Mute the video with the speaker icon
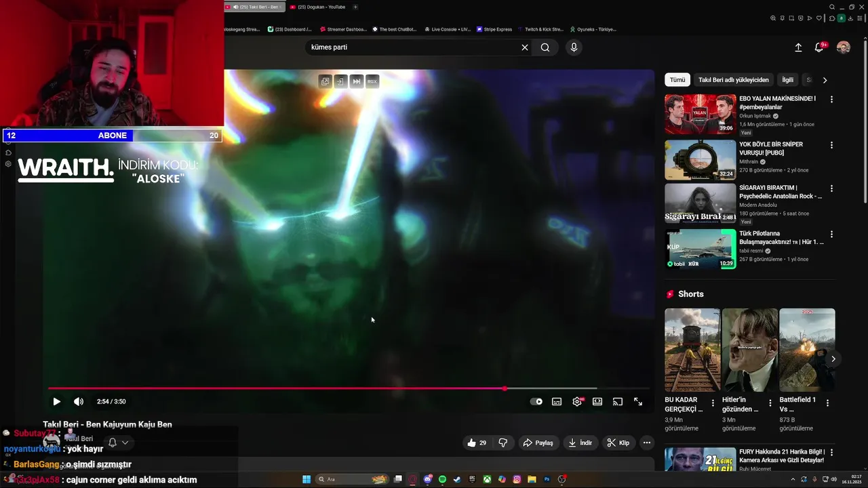Viewport: 868px width, 488px height. coord(79,401)
